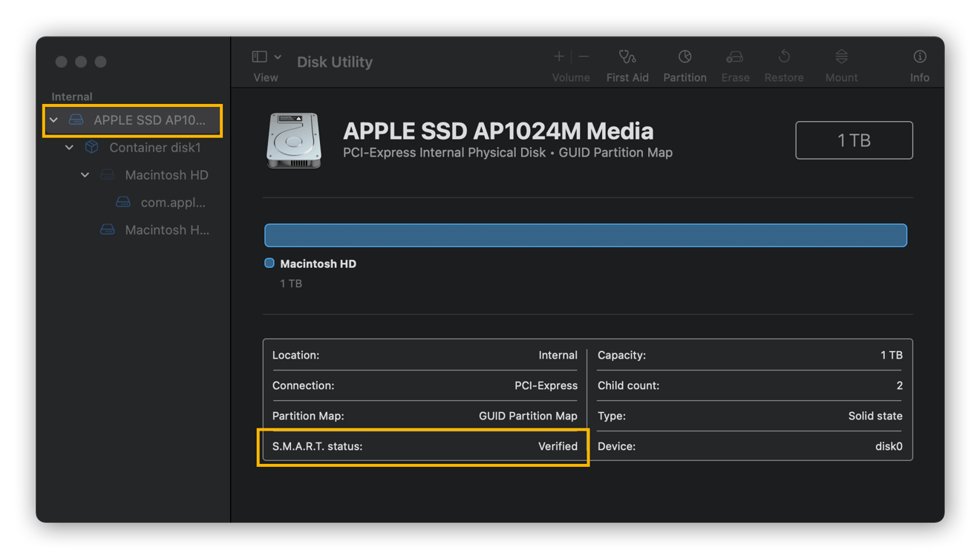Collapse the APPLE SSD disk tree
The height and width of the screenshot is (559, 980).
point(53,120)
